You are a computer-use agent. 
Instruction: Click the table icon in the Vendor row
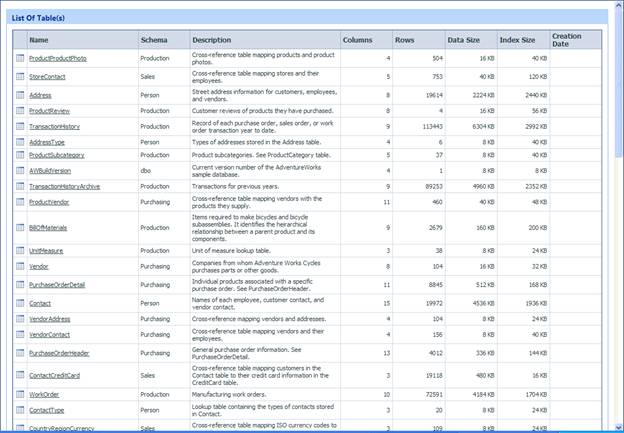point(20,266)
